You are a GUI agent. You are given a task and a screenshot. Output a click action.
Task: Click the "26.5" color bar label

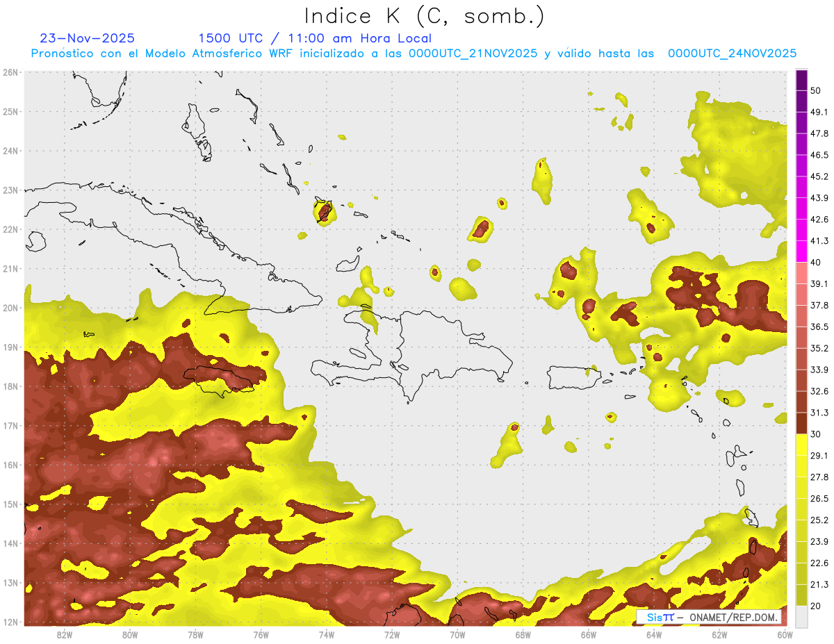(819, 498)
